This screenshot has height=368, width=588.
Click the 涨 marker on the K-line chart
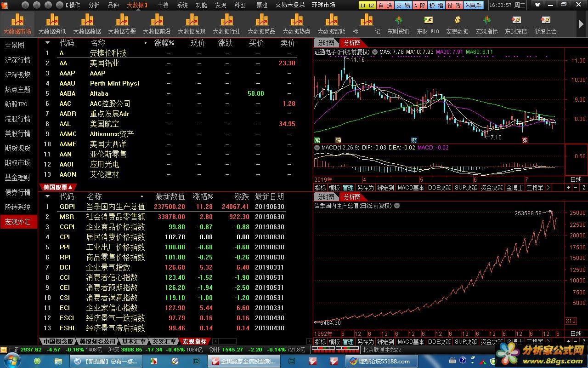click(x=525, y=140)
